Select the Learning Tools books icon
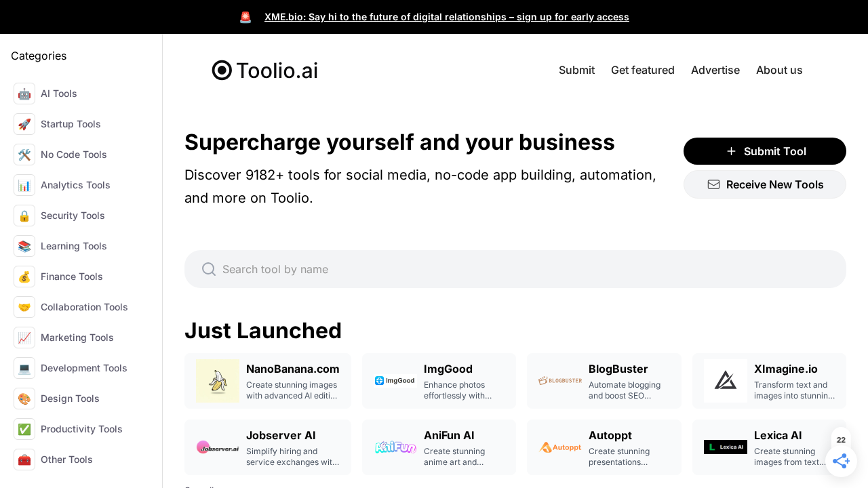Image resolution: width=868 pixels, height=488 pixels. (x=24, y=246)
